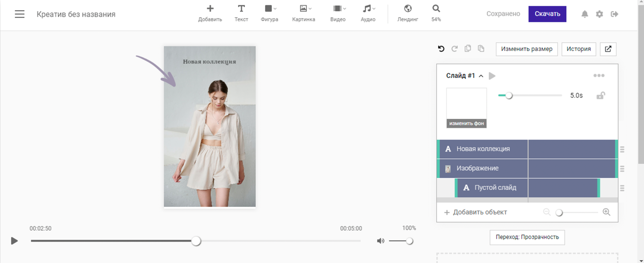Play slide #1 preview triangle
The width and height of the screenshot is (644, 263).
(x=492, y=76)
